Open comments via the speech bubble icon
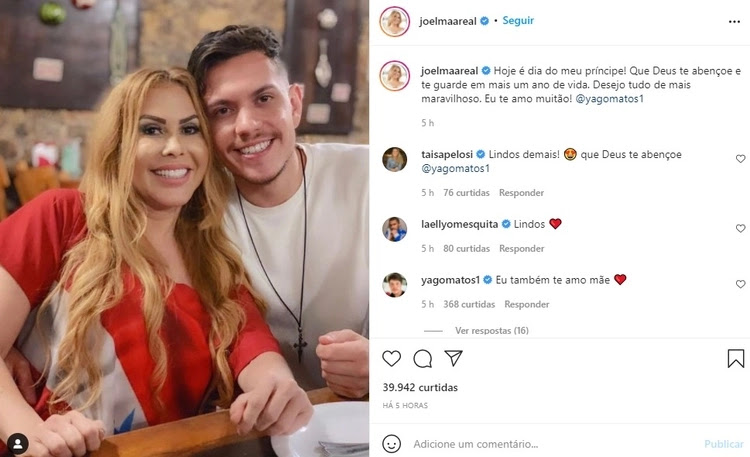This screenshot has height=457, width=750. pyautogui.click(x=422, y=358)
